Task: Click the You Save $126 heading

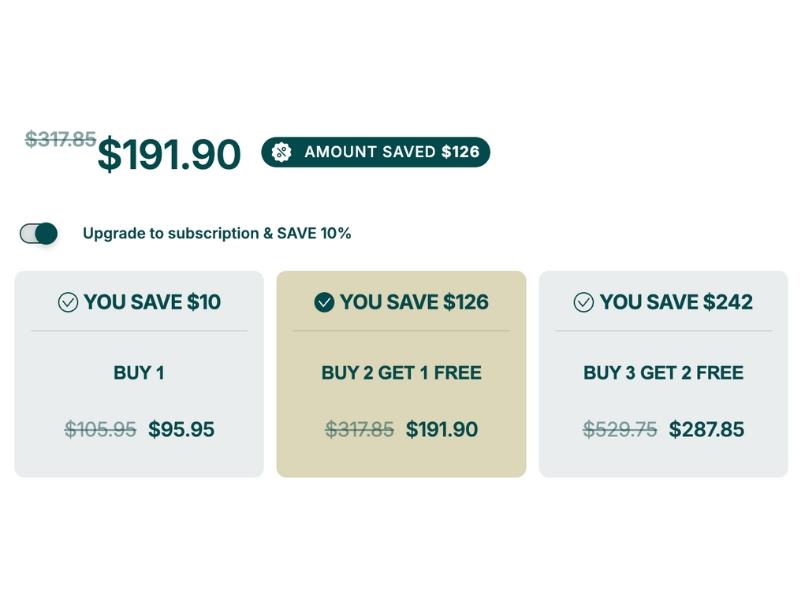Action: coord(414,302)
